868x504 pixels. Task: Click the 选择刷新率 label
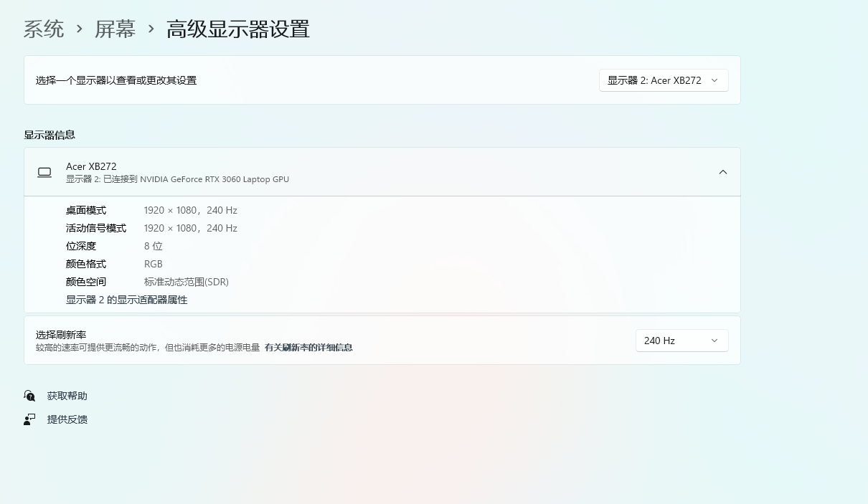(61, 335)
